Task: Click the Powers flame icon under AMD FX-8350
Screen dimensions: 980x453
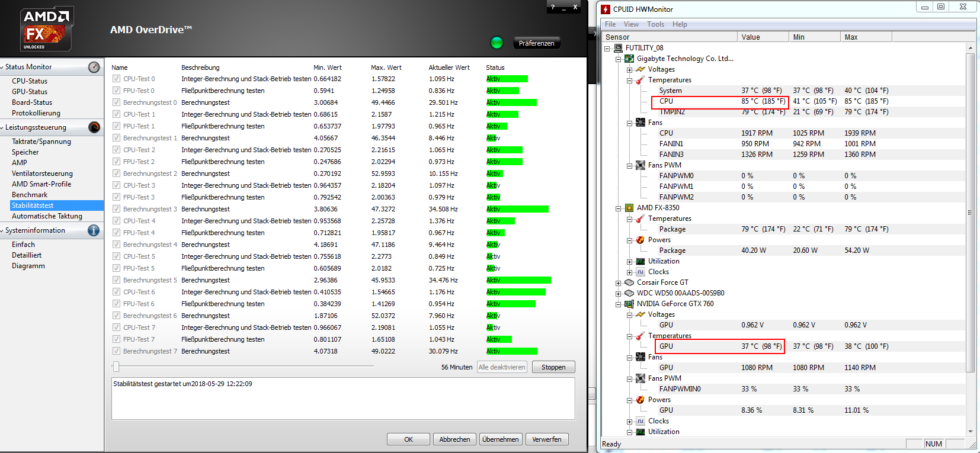Action: (640, 240)
